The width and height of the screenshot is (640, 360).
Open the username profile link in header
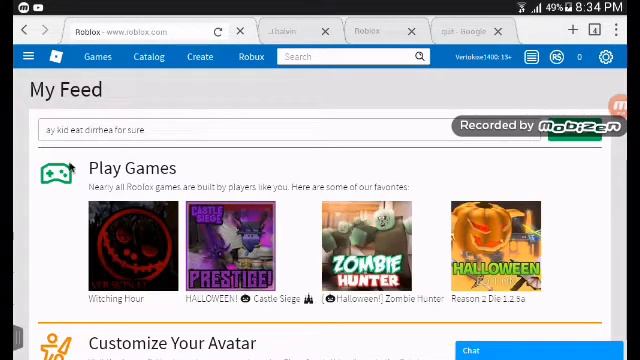[483, 57]
